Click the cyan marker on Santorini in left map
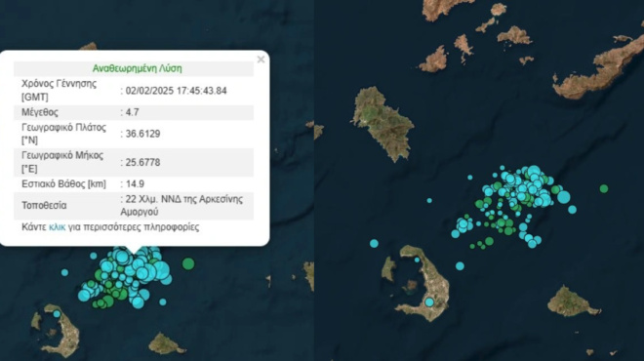 (57, 314)
